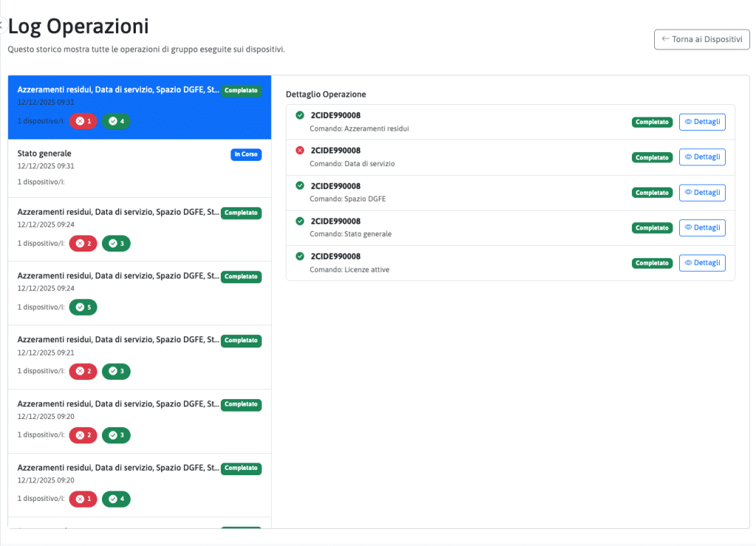756x546 pixels.
Task: Click red 1 failed badge in selected operation
Action: click(x=83, y=121)
